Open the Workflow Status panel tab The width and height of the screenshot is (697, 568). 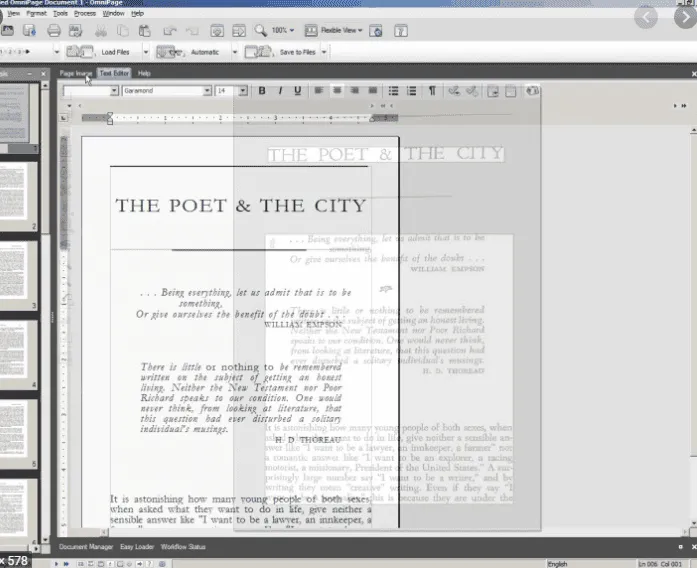pyautogui.click(x=183, y=547)
